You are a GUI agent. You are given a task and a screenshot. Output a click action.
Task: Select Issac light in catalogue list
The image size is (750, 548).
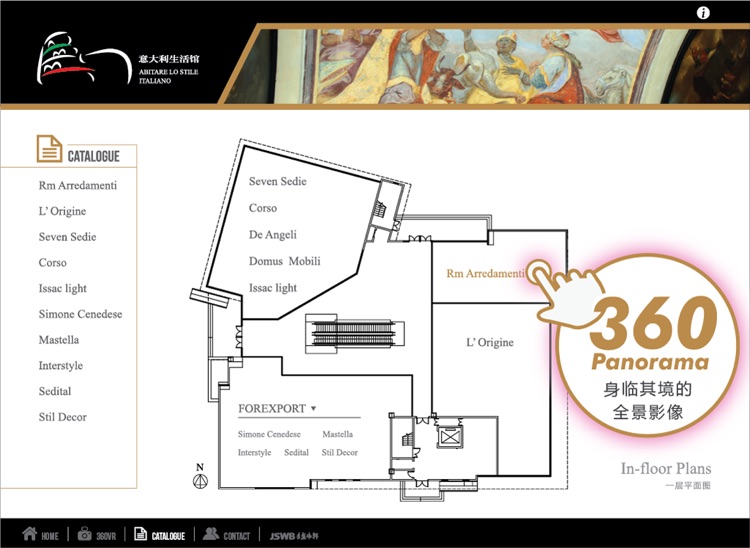click(x=63, y=289)
